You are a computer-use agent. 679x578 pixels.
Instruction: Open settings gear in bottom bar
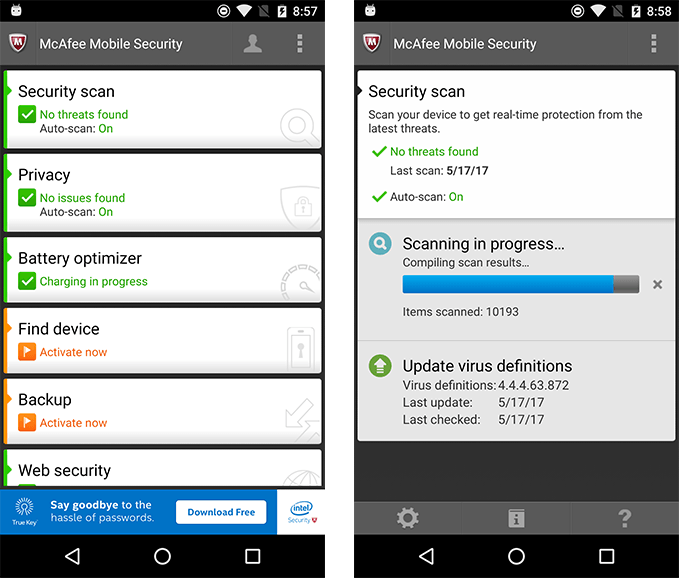tap(407, 518)
